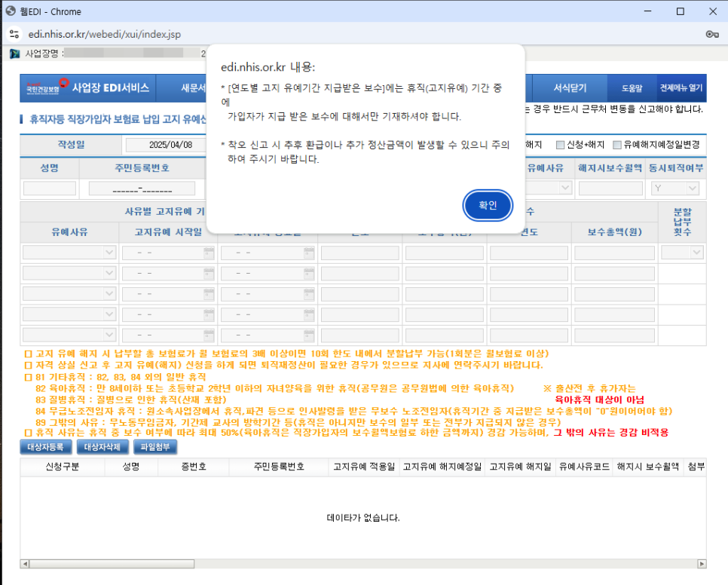Click the site information icon beside the URL
Viewport: 728px width, 585px height.
click(16, 33)
